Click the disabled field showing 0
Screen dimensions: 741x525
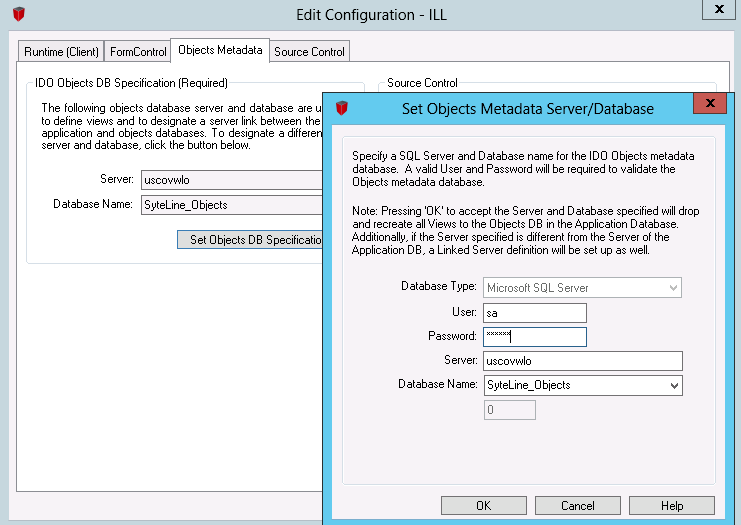click(510, 410)
